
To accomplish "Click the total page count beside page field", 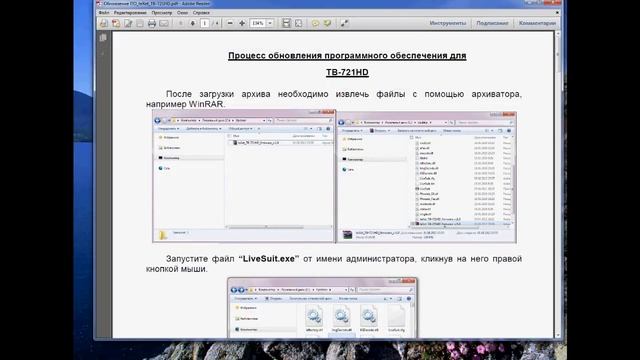I will 217,24.
